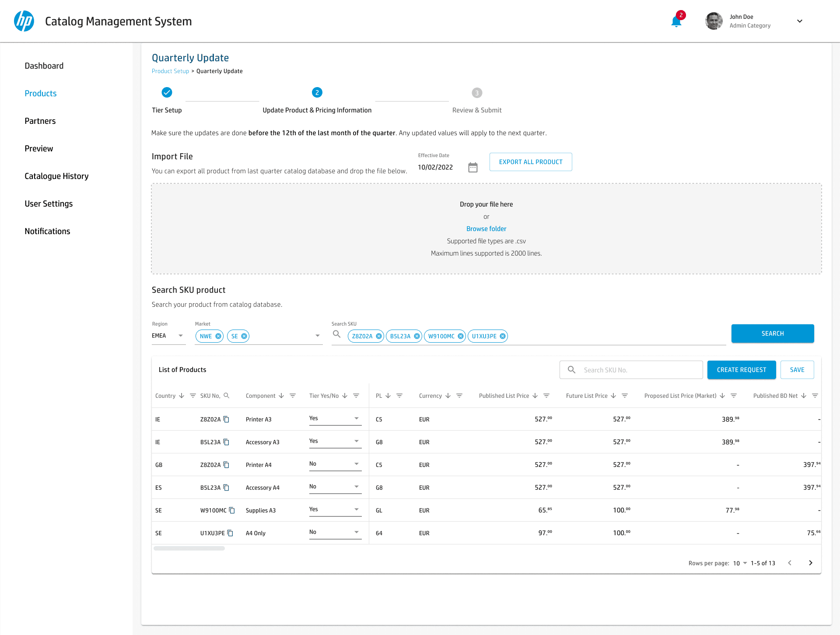Remove the SE market chip
The width and height of the screenshot is (840, 635).
coord(244,336)
